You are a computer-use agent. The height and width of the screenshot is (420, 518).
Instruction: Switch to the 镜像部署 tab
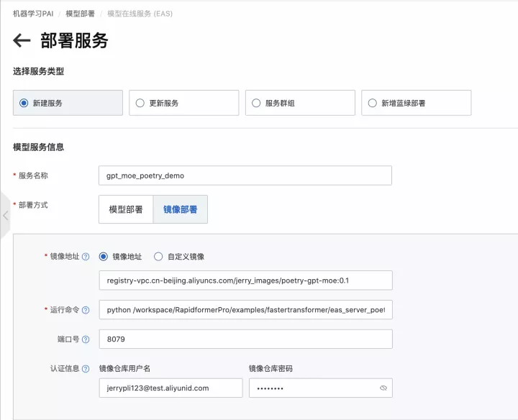(x=181, y=209)
